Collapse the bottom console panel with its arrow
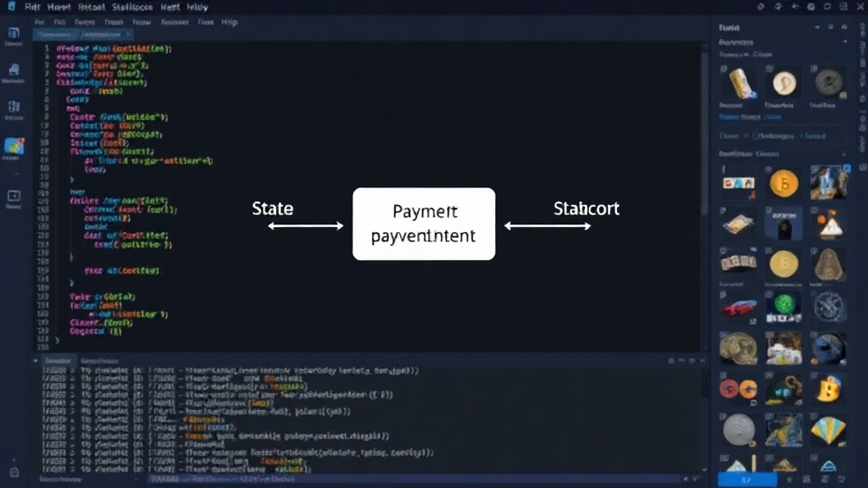Viewport: 868px width, 488px height. [36, 361]
